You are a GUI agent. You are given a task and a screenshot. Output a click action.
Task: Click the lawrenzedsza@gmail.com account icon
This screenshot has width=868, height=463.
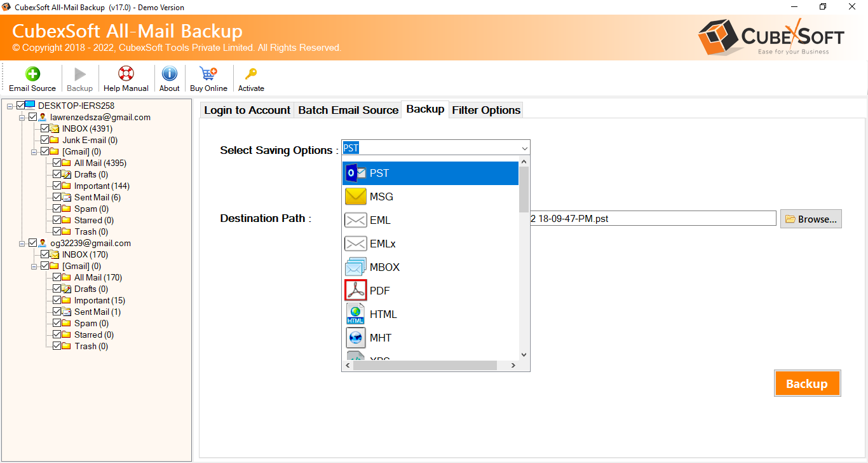coord(43,117)
